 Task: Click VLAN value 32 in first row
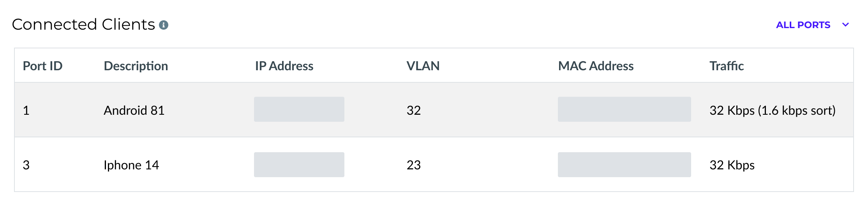pyautogui.click(x=414, y=110)
